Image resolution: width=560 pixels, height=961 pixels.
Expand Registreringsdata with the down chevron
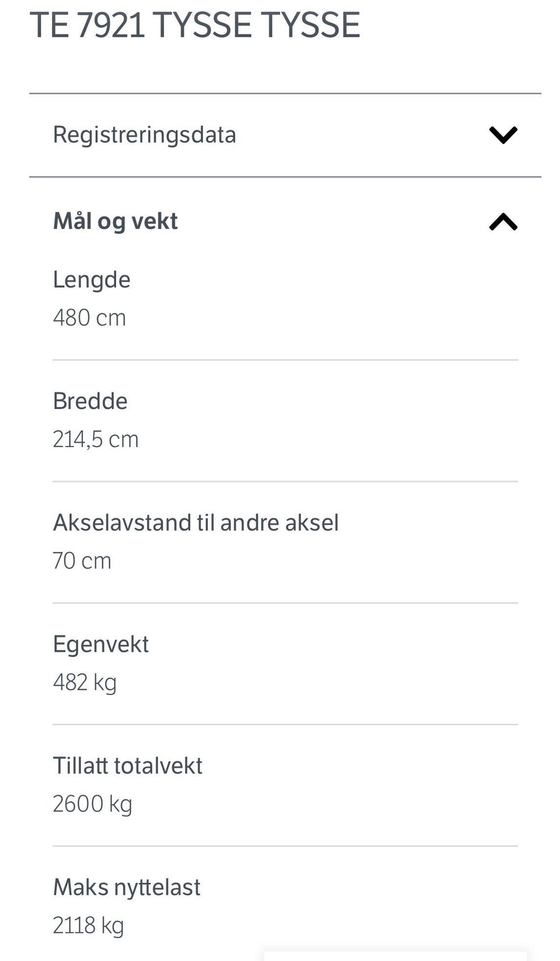(503, 135)
